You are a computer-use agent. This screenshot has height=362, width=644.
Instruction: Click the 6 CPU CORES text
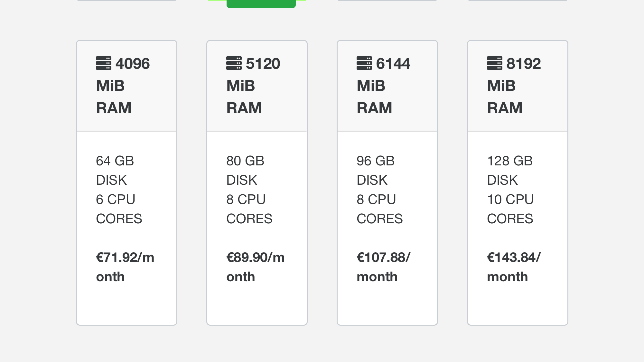(119, 209)
